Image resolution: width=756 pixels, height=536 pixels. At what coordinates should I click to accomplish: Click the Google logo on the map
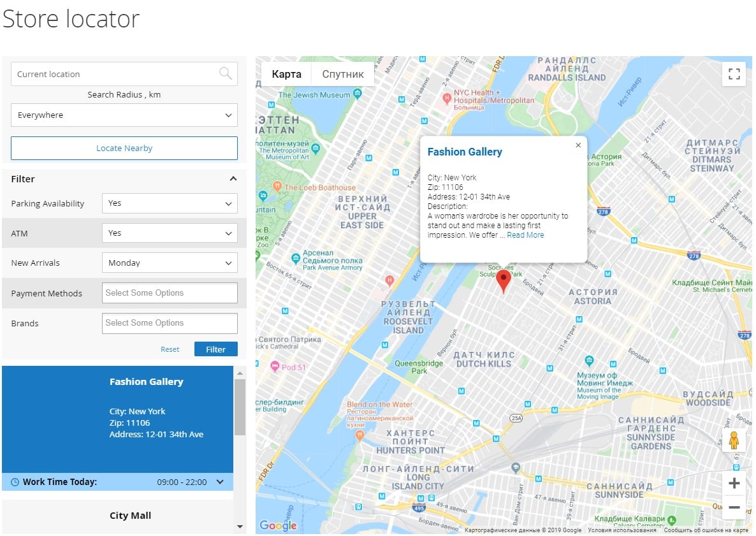pos(278,525)
